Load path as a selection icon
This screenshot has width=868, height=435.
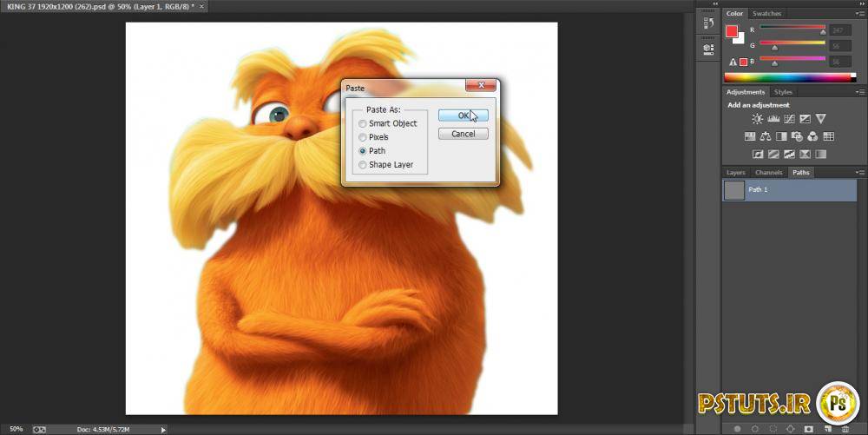[773, 429]
